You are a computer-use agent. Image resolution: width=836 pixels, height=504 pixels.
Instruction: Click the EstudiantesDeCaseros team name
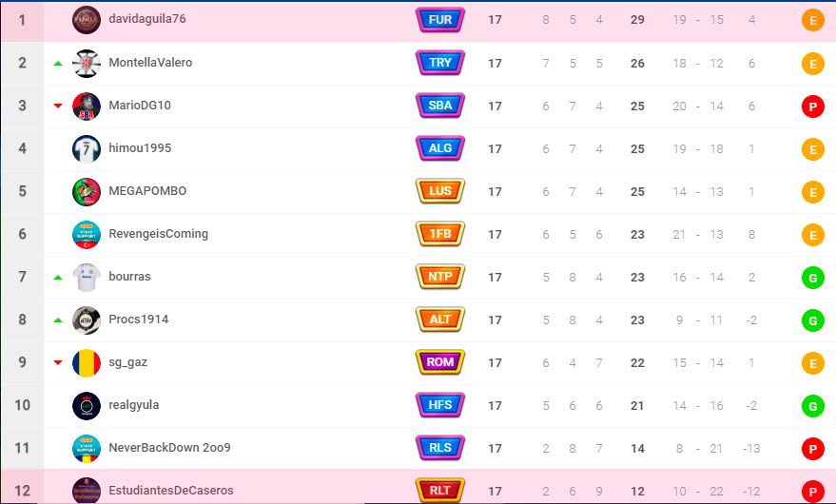tap(171, 490)
